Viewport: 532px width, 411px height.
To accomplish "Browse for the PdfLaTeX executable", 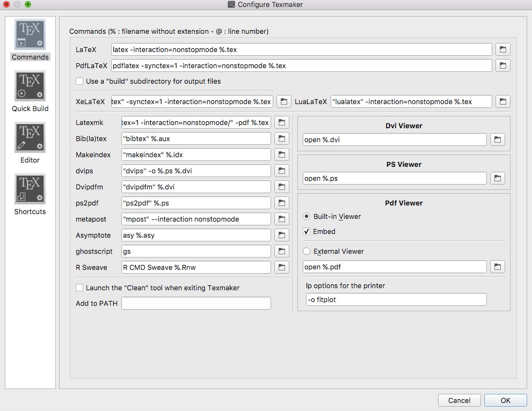I will click(503, 65).
